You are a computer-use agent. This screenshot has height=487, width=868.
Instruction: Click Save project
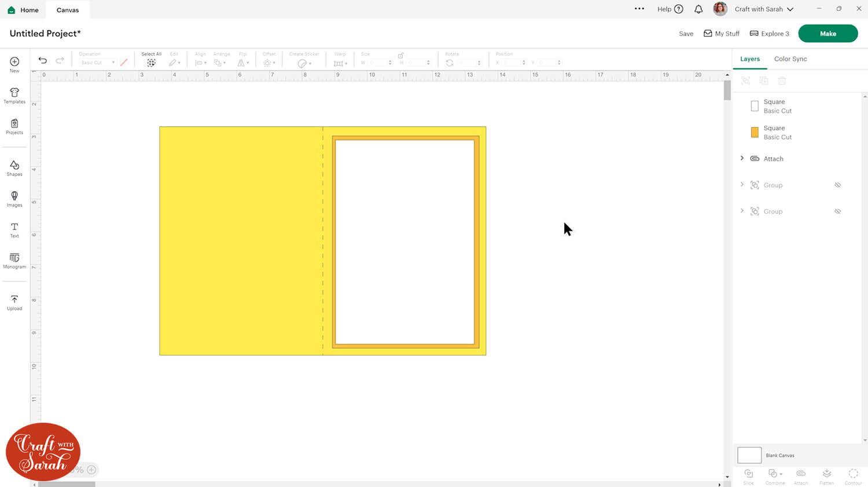pyautogui.click(x=686, y=34)
